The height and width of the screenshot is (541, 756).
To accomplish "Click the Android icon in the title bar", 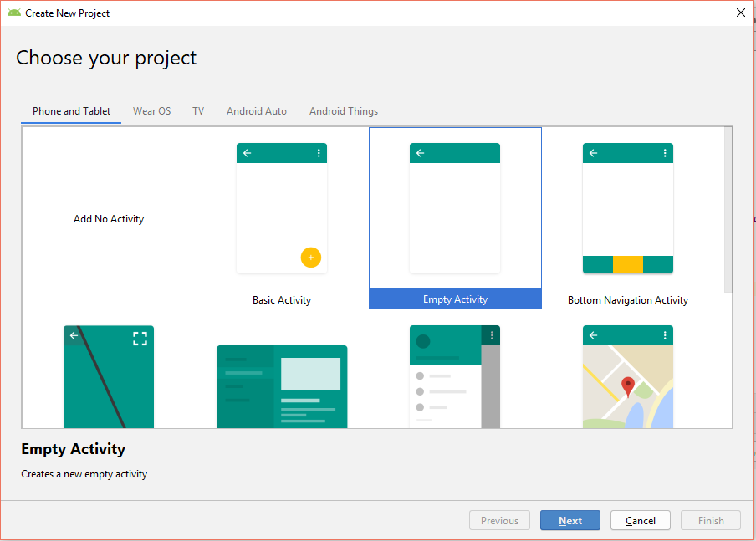I will [14, 13].
